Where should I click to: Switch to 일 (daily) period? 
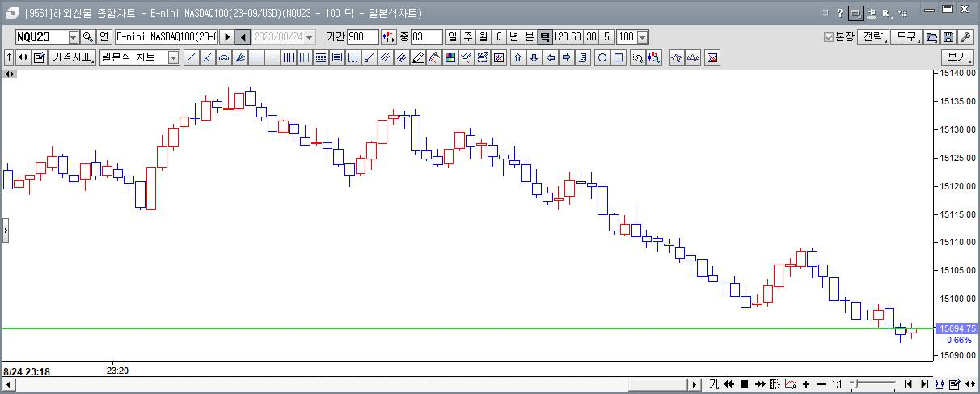coord(452,37)
